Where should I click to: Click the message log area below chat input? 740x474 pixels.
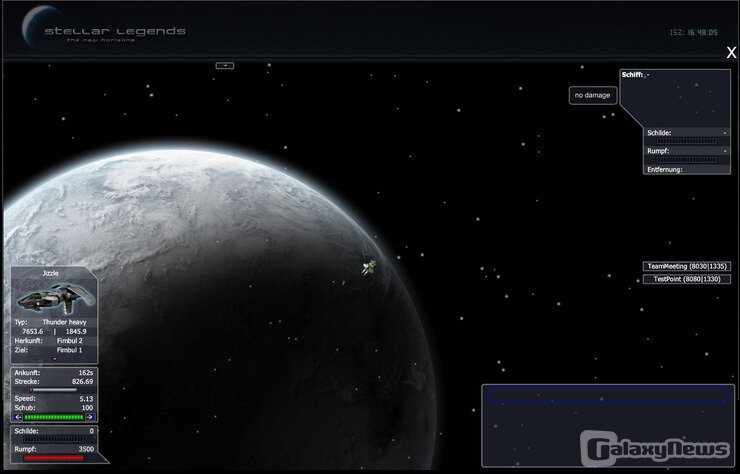pos(608,434)
